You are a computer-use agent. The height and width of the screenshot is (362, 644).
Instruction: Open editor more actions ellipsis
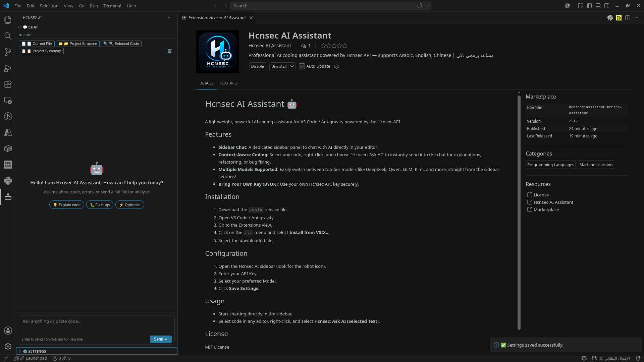[636, 18]
